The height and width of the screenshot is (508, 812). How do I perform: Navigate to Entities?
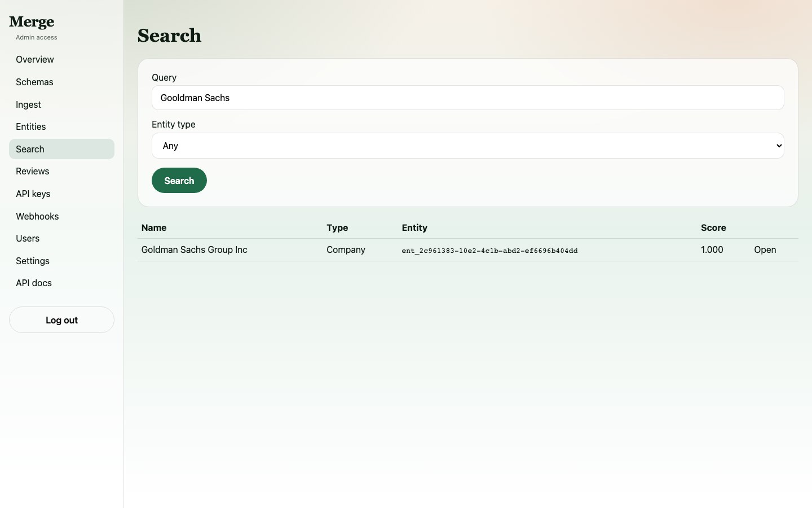(x=61, y=126)
